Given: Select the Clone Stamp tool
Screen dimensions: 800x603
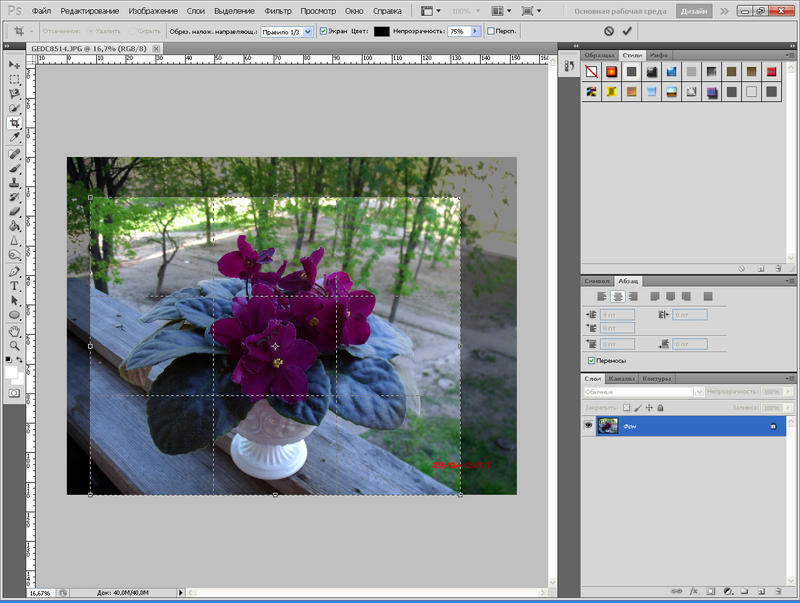Looking at the screenshot, I should pos(14,183).
